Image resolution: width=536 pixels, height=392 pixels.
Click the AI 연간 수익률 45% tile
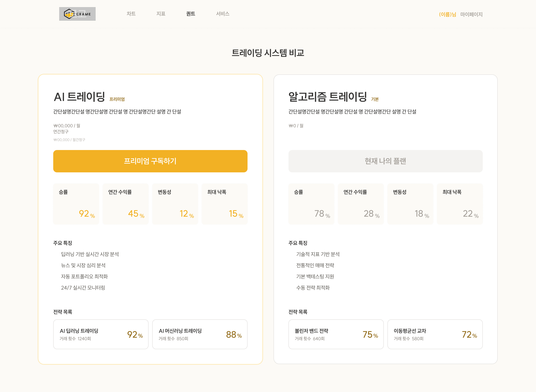pos(125,204)
